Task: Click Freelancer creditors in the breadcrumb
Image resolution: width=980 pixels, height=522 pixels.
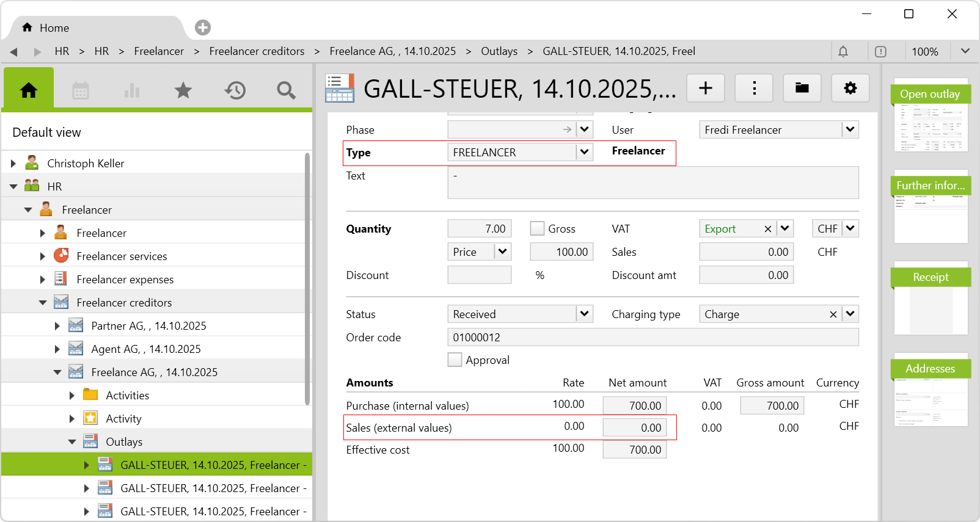Action: pos(257,51)
